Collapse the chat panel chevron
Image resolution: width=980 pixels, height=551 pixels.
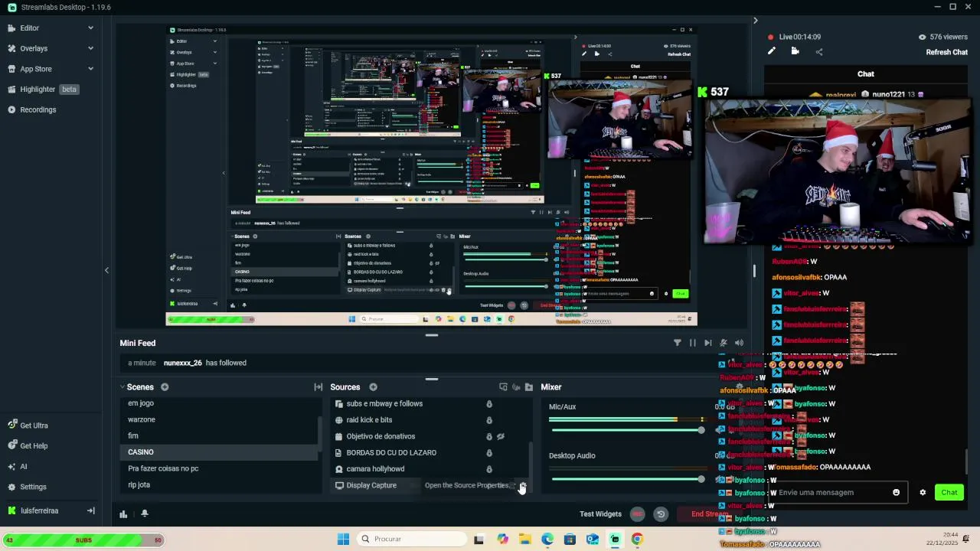[755, 21]
